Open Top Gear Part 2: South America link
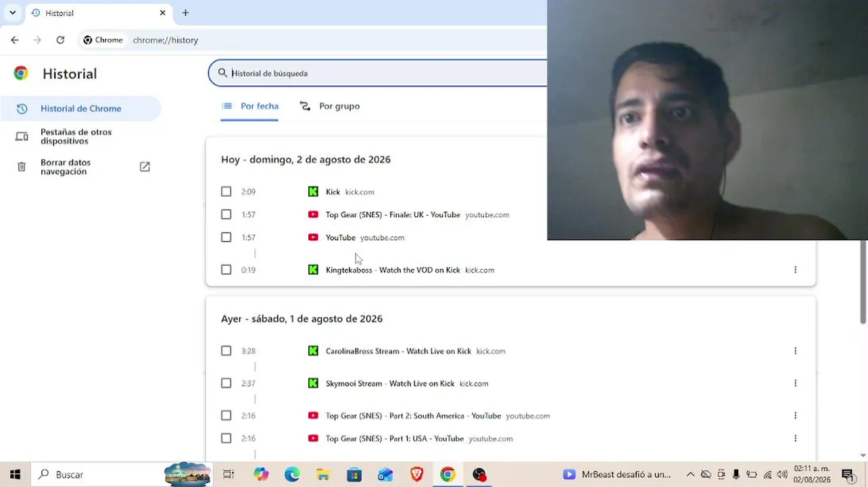This screenshot has height=487, width=868. pos(413,416)
